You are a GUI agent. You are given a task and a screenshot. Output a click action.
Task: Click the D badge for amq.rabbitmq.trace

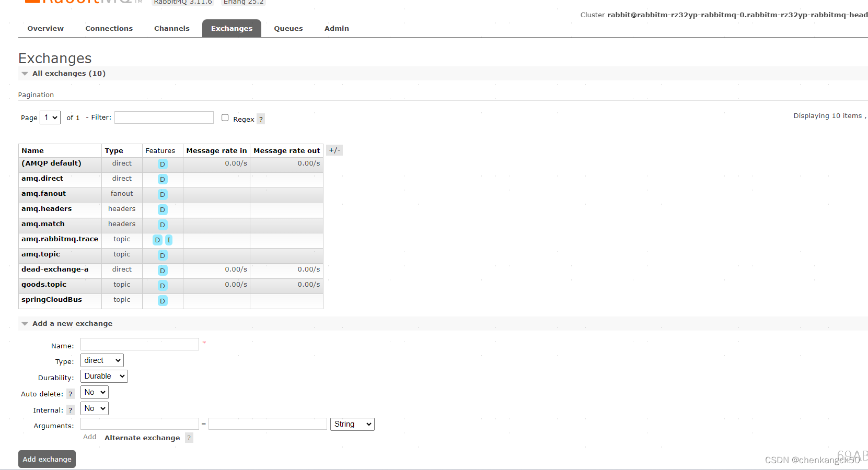click(x=157, y=240)
